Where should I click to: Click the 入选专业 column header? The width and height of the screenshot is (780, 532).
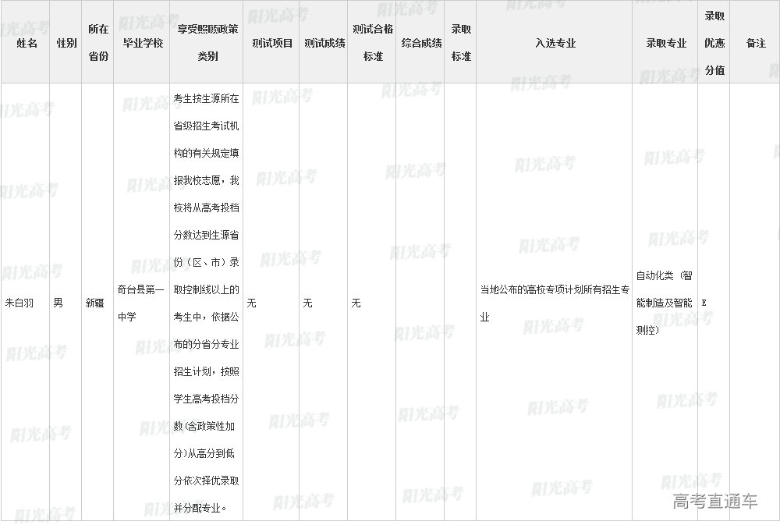pos(555,43)
